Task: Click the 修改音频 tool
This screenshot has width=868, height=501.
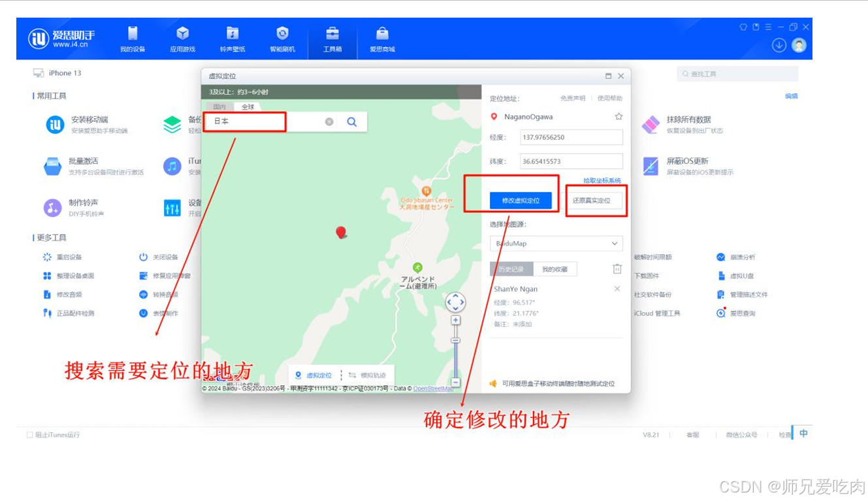Action: coord(63,295)
